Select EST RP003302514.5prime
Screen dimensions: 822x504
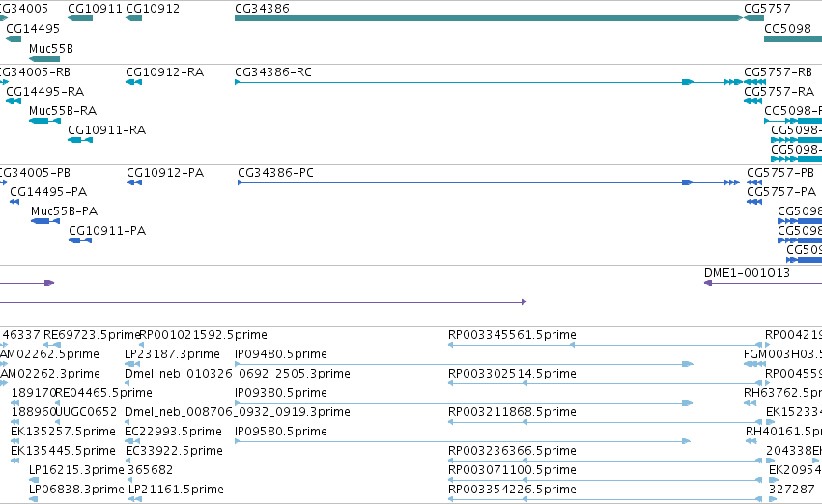coord(512,374)
